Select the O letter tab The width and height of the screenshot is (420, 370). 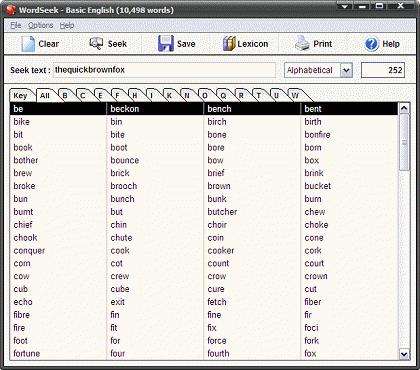(205, 96)
